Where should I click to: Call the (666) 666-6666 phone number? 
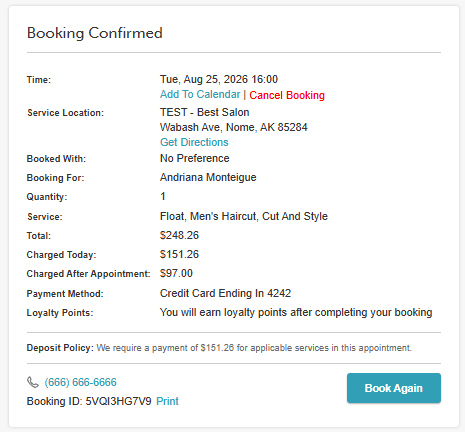coord(81,382)
